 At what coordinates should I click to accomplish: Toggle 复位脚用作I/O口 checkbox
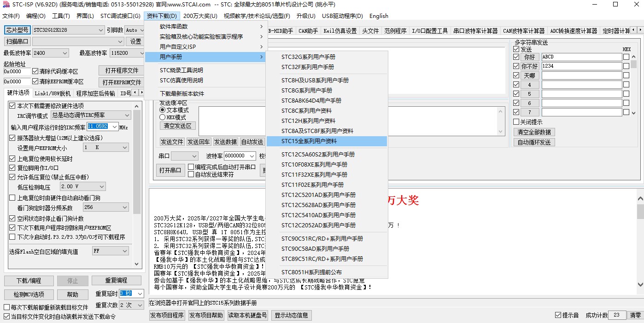click(12, 168)
